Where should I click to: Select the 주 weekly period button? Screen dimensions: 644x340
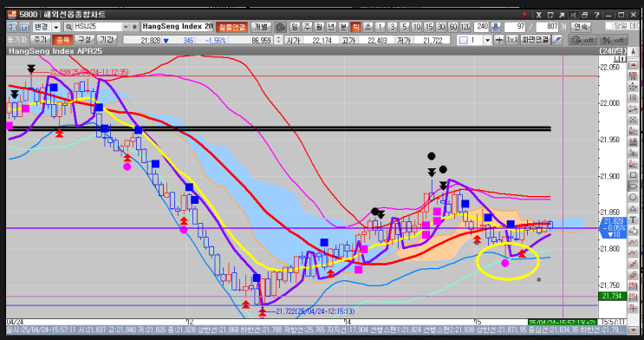coord(307,27)
